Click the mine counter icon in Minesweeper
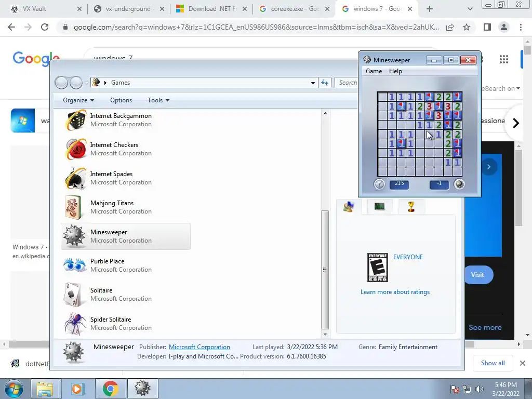532x399 pixels. pyautogui.click(x=459, y=184)
